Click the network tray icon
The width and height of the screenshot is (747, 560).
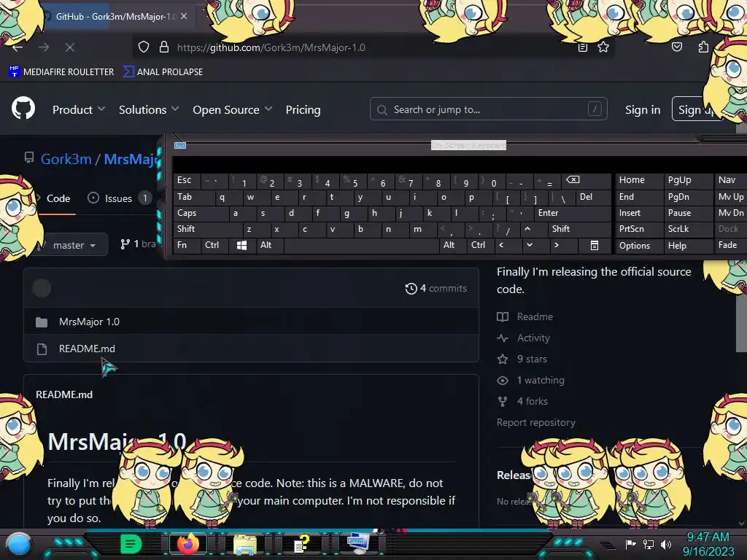click(649, 544)
